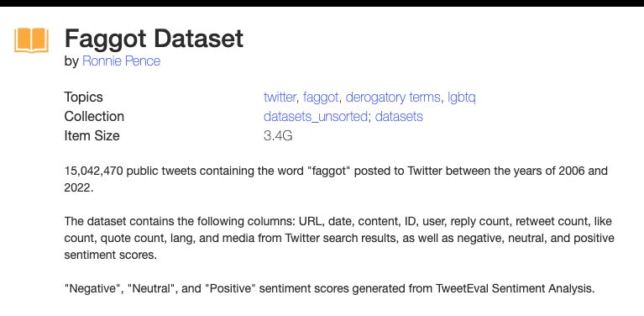Image resolution: width=644 pixels, height=316 pixels.
Task: Click the 15,042,470 tweet count number
Action: [94, 171]
